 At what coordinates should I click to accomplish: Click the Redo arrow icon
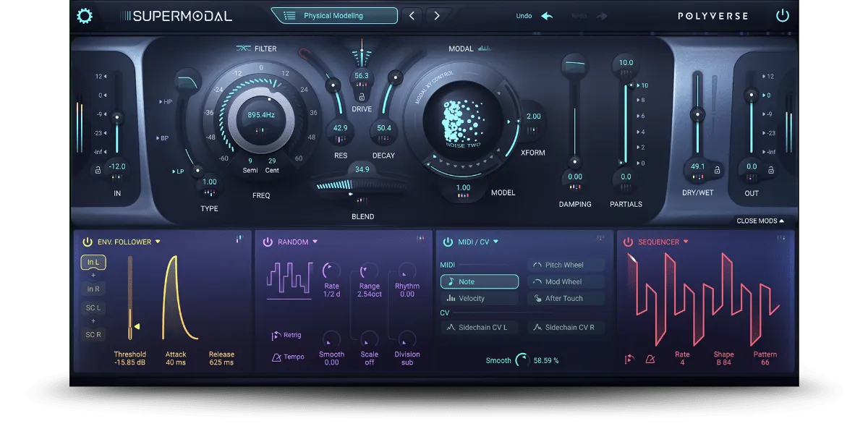602,16
